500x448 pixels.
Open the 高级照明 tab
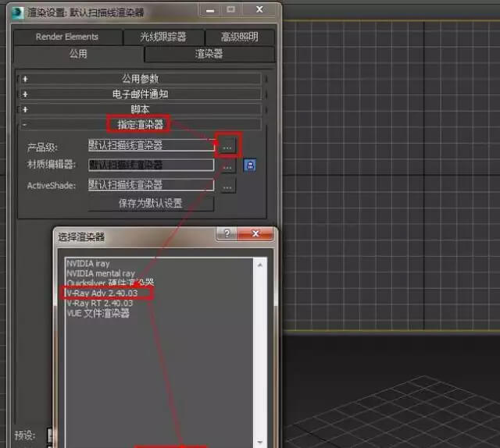(240, 37)
